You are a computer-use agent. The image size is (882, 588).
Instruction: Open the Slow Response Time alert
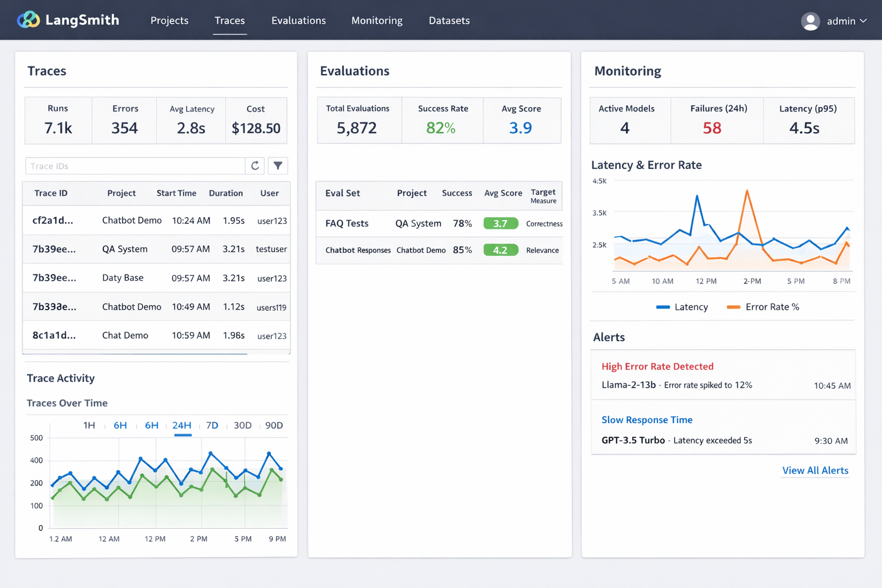(x=647, y=420)
